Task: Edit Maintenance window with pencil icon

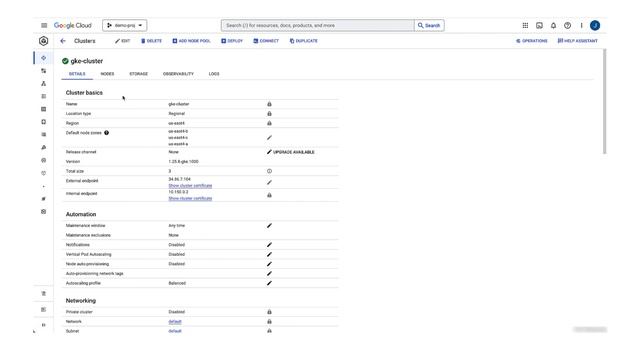Action: click(x=269, y=225)
